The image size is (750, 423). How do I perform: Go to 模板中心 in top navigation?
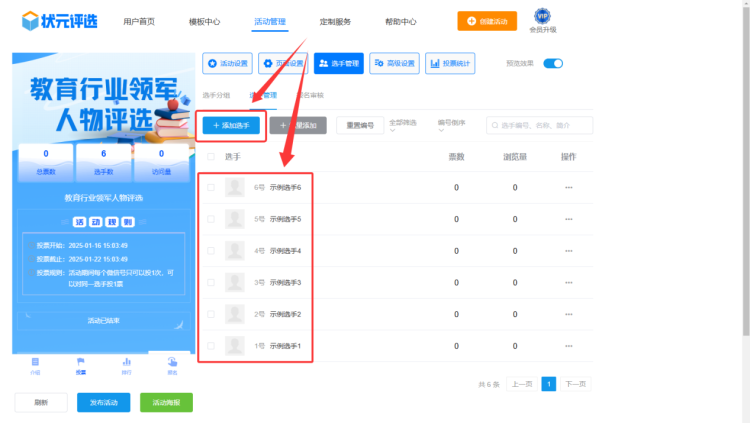[x=204, y=21]
